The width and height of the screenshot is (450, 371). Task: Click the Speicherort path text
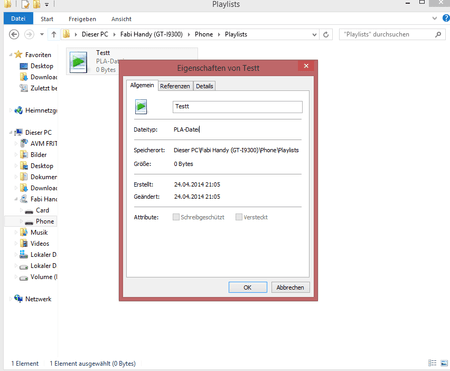point(236,150)
